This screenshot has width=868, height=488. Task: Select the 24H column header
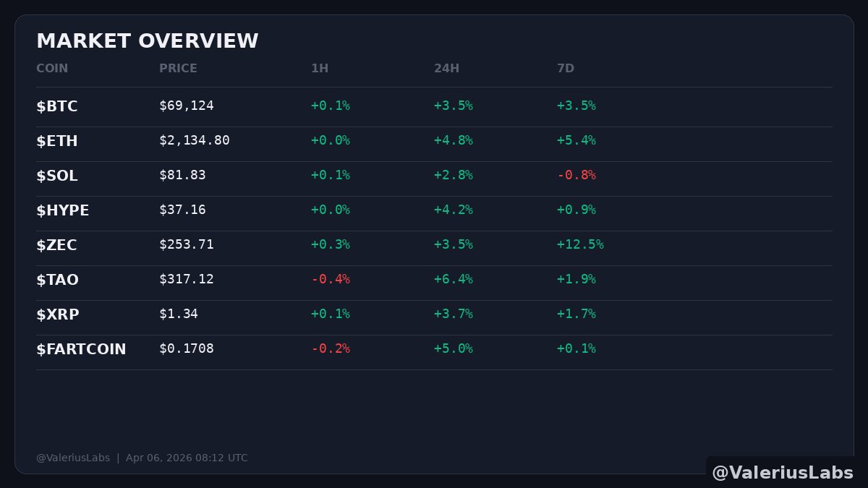tap(446, 69)
